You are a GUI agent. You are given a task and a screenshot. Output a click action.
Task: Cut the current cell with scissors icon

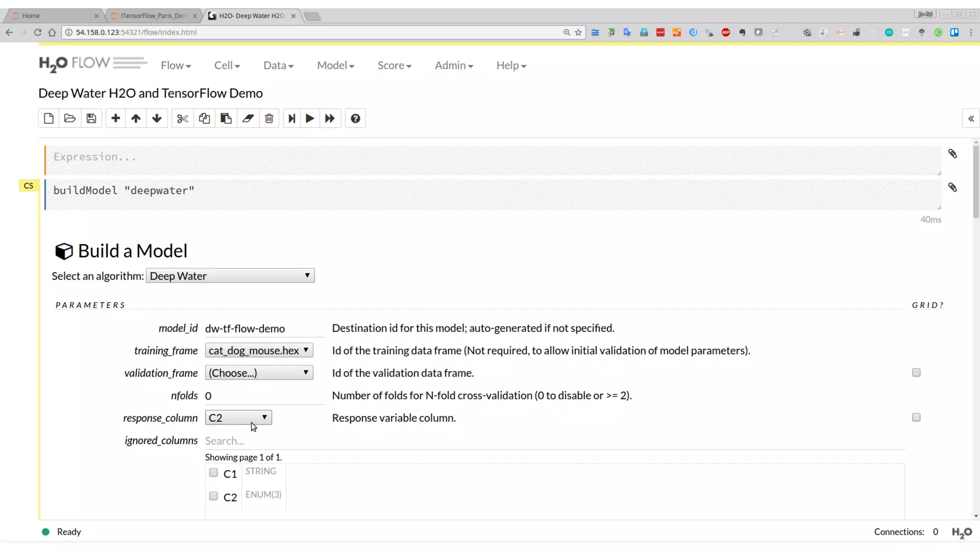click(182, 118)
